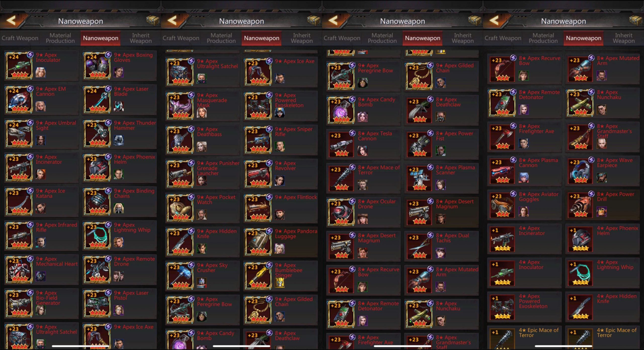Click the nurse hero portrait under Apex Inoculator

(x=41, y=73)
